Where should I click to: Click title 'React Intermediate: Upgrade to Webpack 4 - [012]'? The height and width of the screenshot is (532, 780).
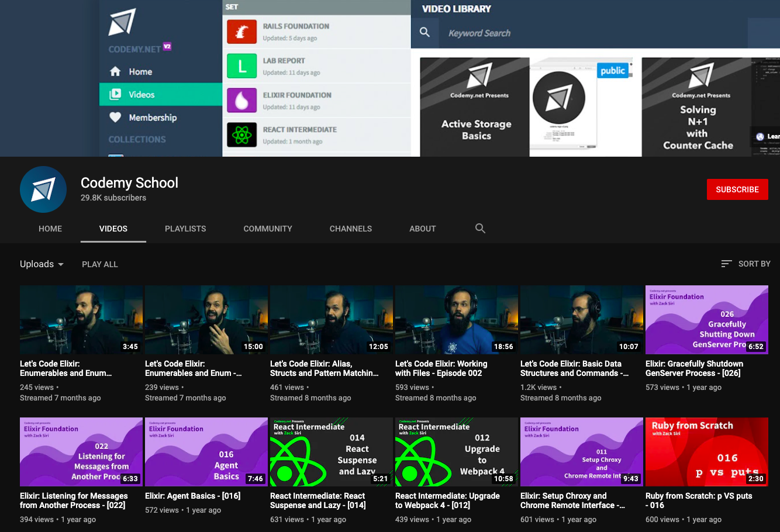447,500
